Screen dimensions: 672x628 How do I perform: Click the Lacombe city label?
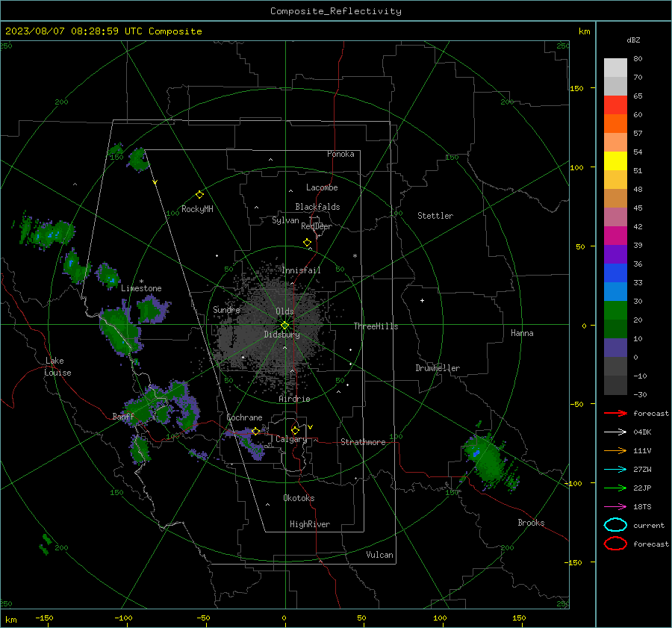click(322, 187)
